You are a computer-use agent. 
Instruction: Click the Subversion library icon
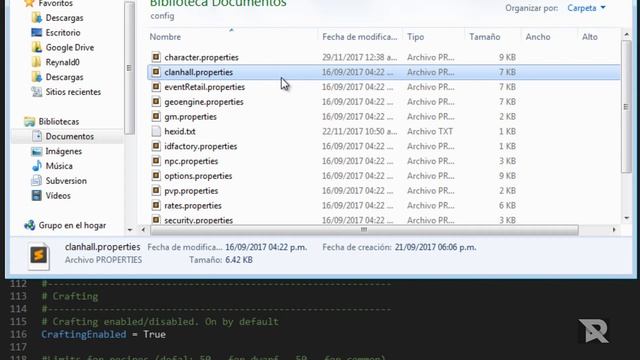tap(36, 180)
